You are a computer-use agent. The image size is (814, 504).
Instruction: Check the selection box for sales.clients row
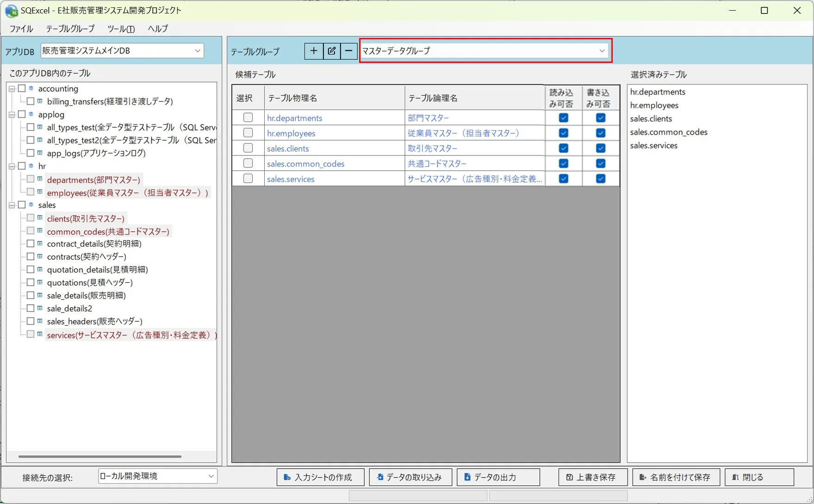pyautogui.click(x=248, y=148)
